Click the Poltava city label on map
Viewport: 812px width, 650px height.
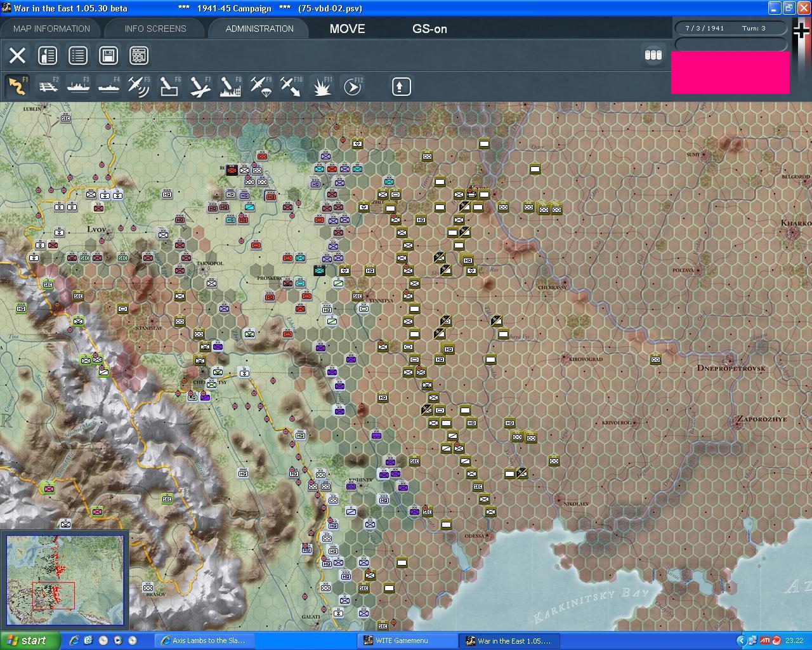coord(683,270)
